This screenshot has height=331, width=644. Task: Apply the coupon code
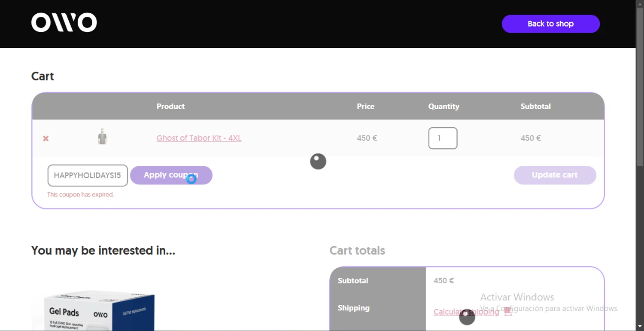171,175
